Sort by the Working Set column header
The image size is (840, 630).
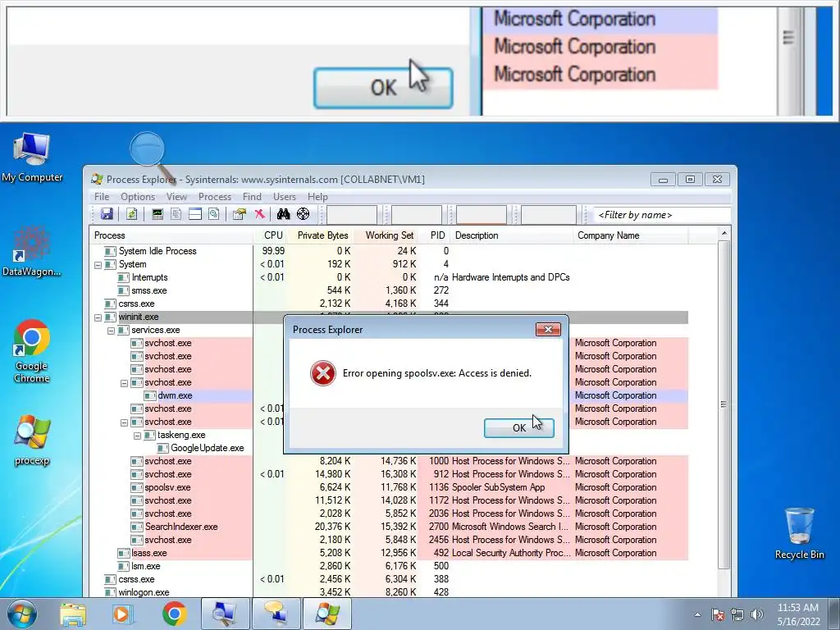(386, 235)
